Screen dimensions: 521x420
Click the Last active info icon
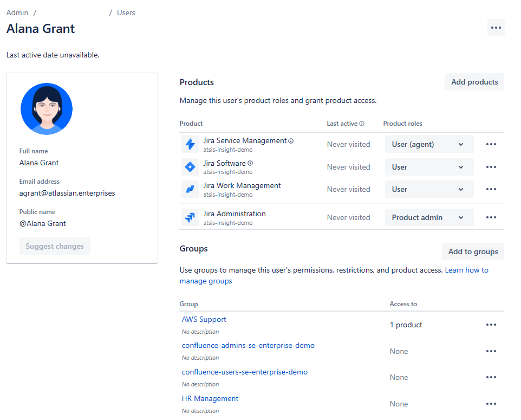click(x=362, y=124)
